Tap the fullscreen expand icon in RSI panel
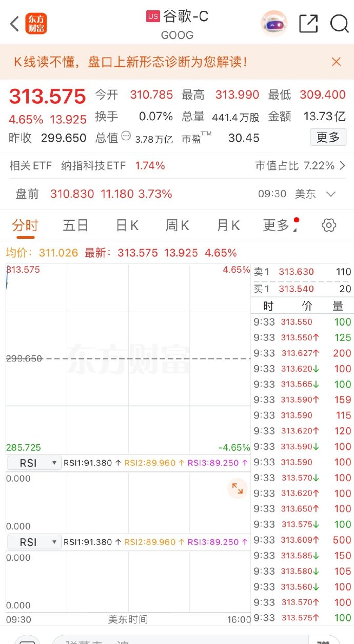354x644 pixels. 237,489
